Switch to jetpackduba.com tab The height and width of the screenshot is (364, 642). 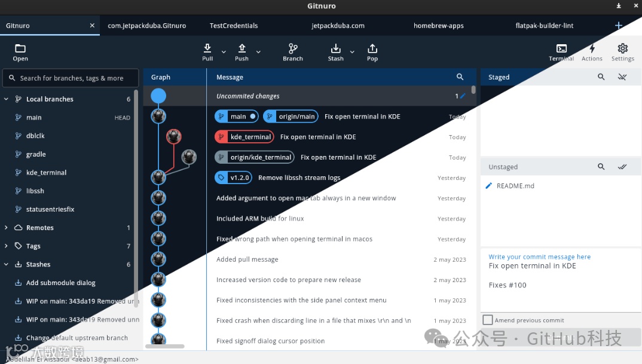point(338,25)
